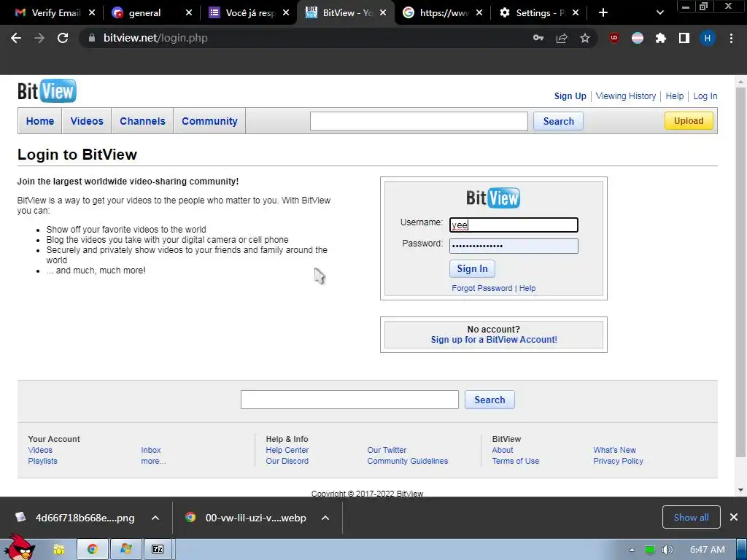Open a new browser tab
The height and width of the screenshot is (560, 747).
tap(603, 13)
